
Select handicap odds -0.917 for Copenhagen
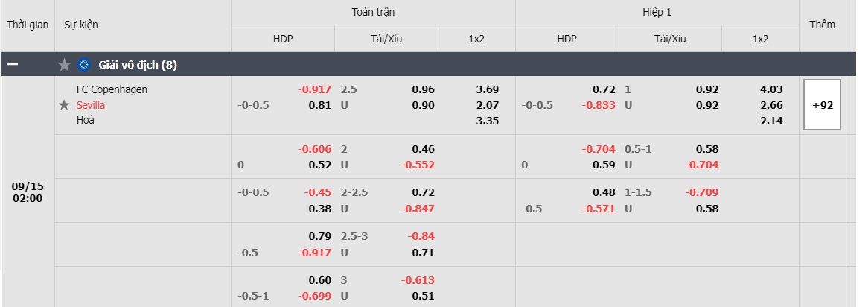coord(314,89)
